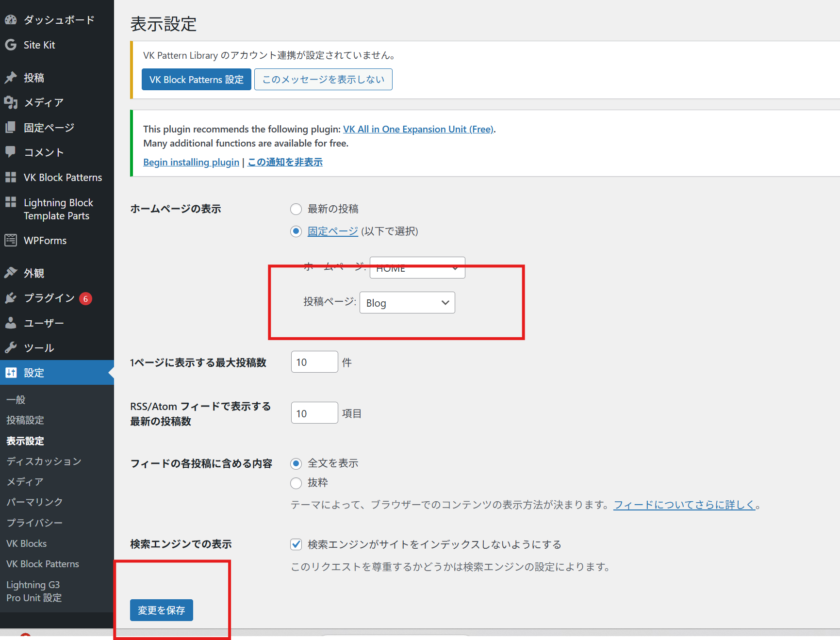Image resolution: width=840 pixels, height=640 pixels.
Task: Open the VK Blocks settings submenu
Action: tap(27, 543)
